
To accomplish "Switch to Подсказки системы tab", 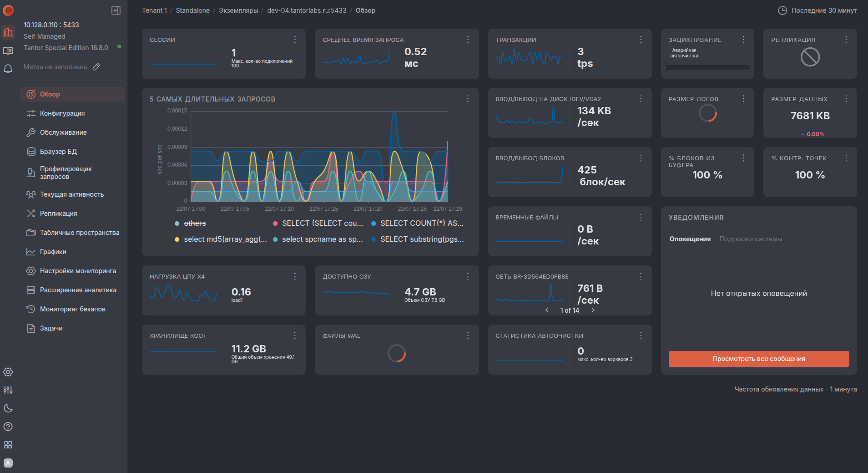I will (x=750, y=239).
